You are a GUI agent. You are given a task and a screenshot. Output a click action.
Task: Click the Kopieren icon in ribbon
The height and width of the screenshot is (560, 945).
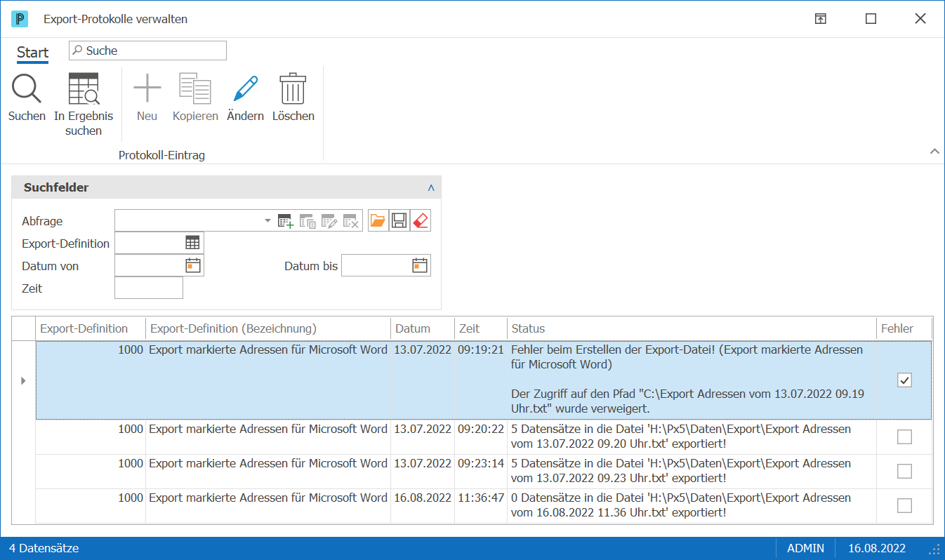coord(195,89)
